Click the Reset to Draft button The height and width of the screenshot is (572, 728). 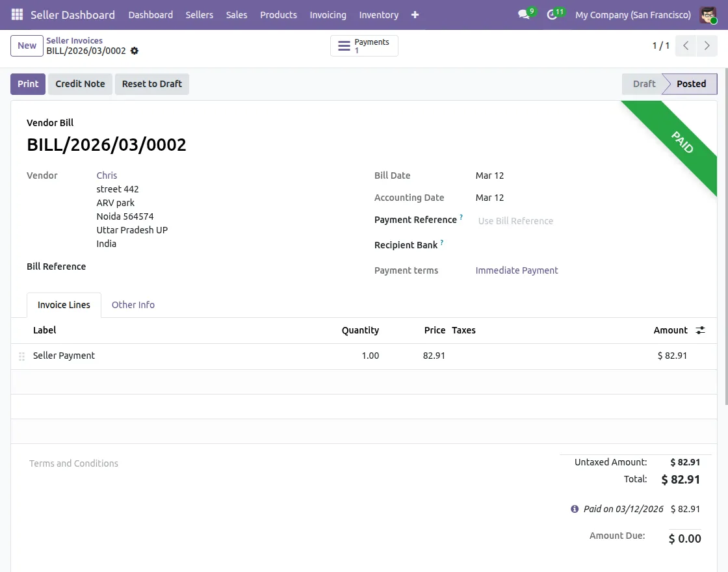[x=152, y=84]
